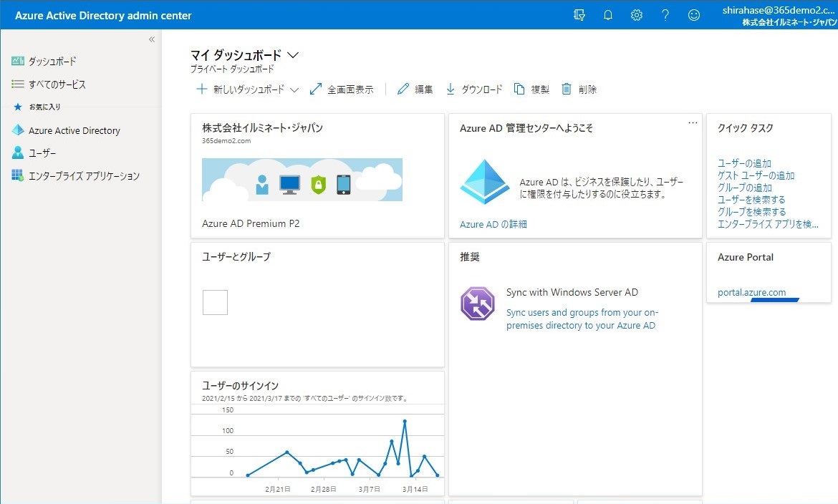
Task: Send feedback via the smiley icon
Action: [x=694, y=15]
